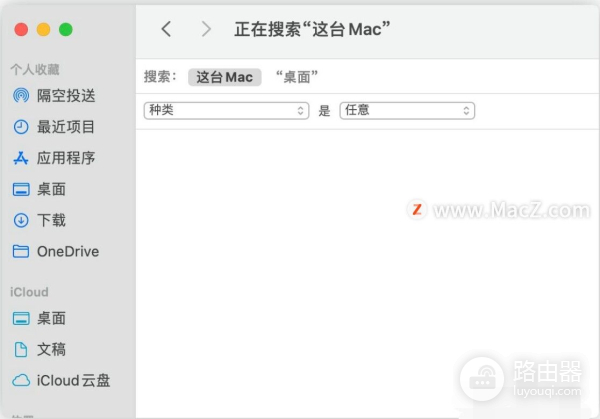Minimize the window with yellow button

[43, 29]
